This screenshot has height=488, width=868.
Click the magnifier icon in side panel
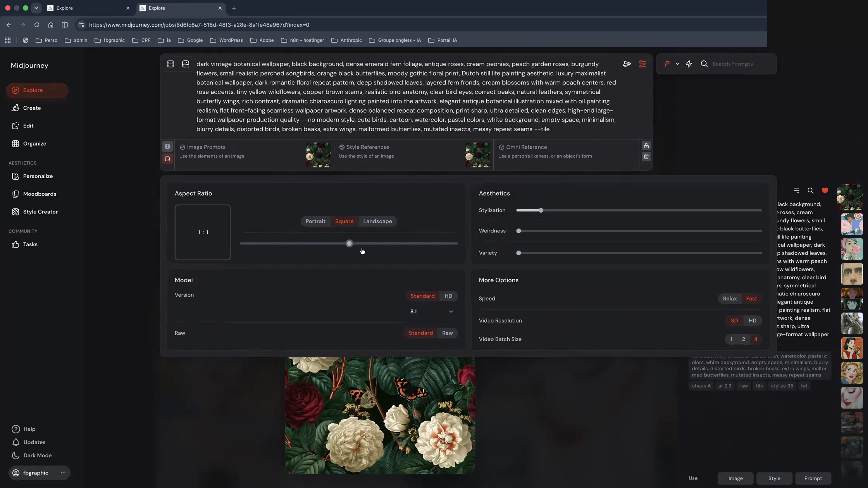(x=810, y=191)
